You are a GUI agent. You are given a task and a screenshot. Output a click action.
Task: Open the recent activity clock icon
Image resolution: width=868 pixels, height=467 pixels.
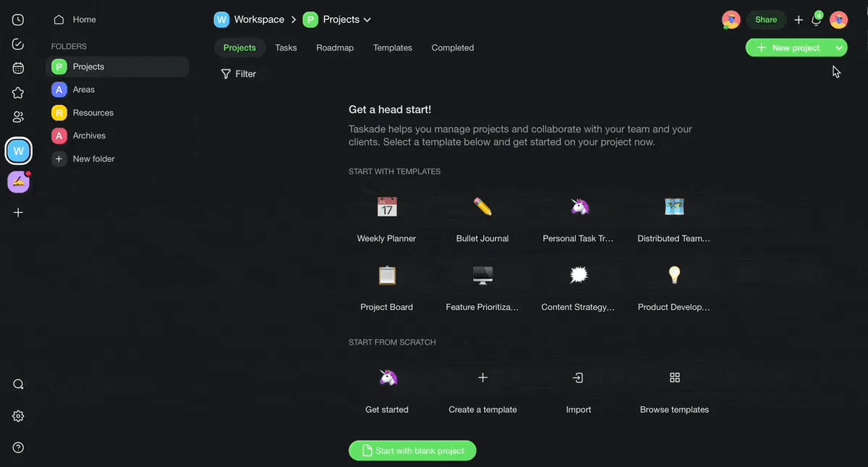tap(18, 20)
